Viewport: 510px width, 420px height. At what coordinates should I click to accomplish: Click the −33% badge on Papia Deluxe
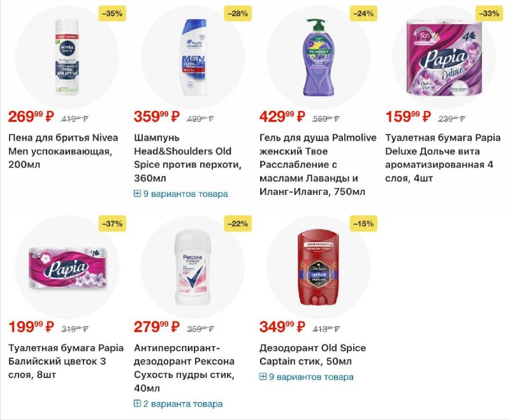(x=488, y=13)
